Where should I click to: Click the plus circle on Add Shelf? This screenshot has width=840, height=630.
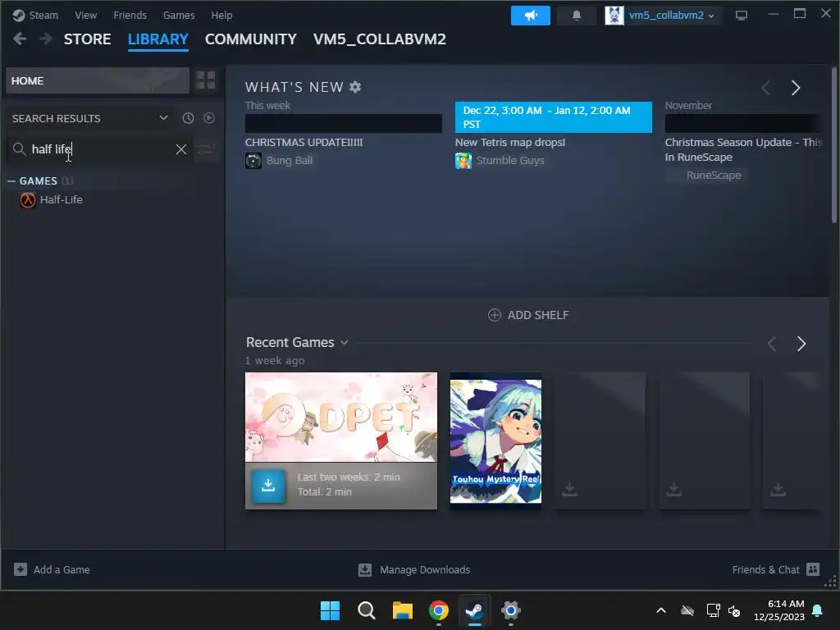(495, 315)
